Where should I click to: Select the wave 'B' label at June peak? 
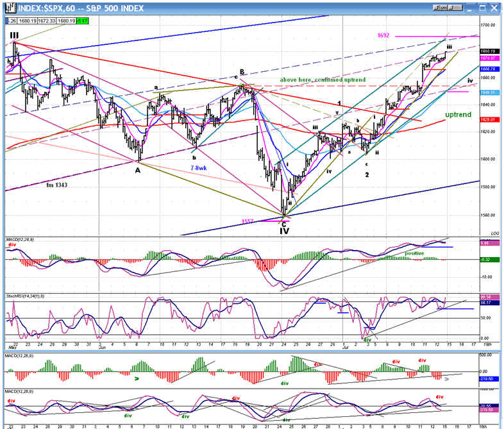click(x=242, y=72)
